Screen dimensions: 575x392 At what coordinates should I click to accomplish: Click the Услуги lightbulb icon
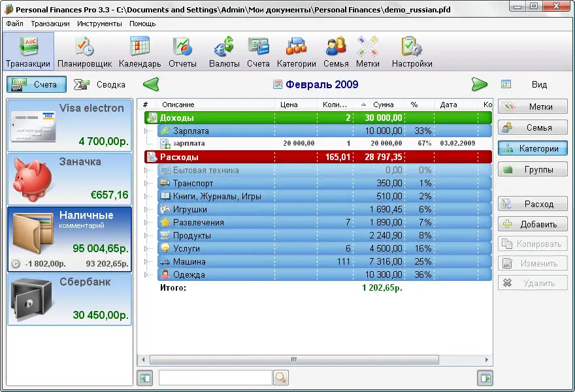165,248
